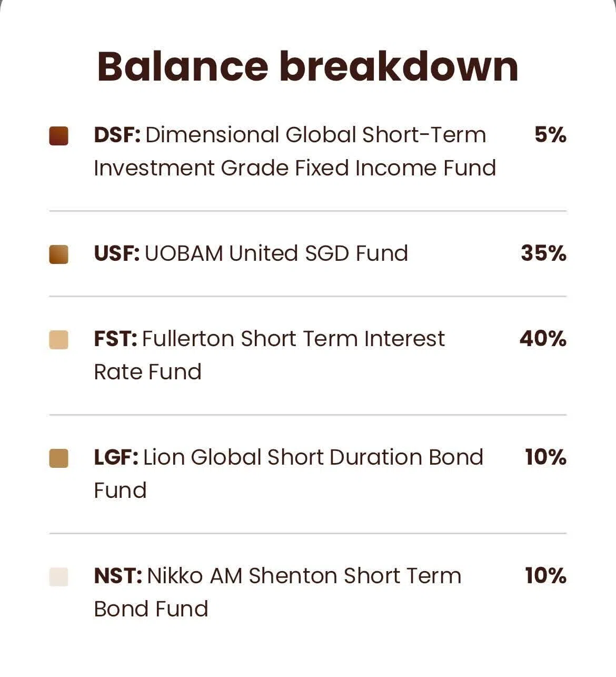
Task: Click the dark maroon DSF color swatch
Action: tap(58, 135)
